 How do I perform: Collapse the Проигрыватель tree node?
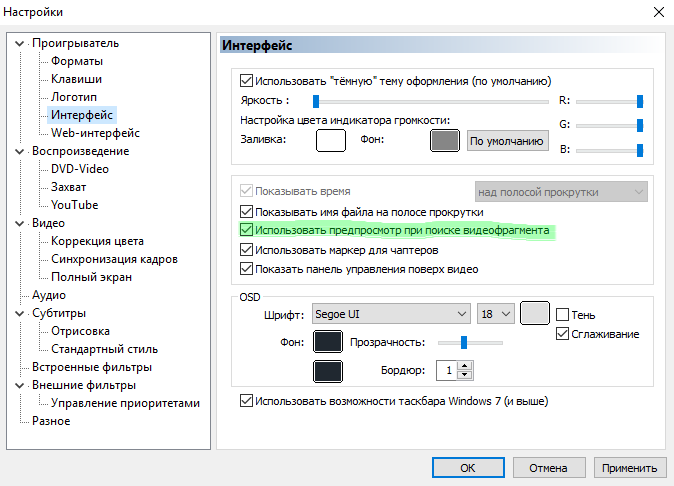[20, 43]
